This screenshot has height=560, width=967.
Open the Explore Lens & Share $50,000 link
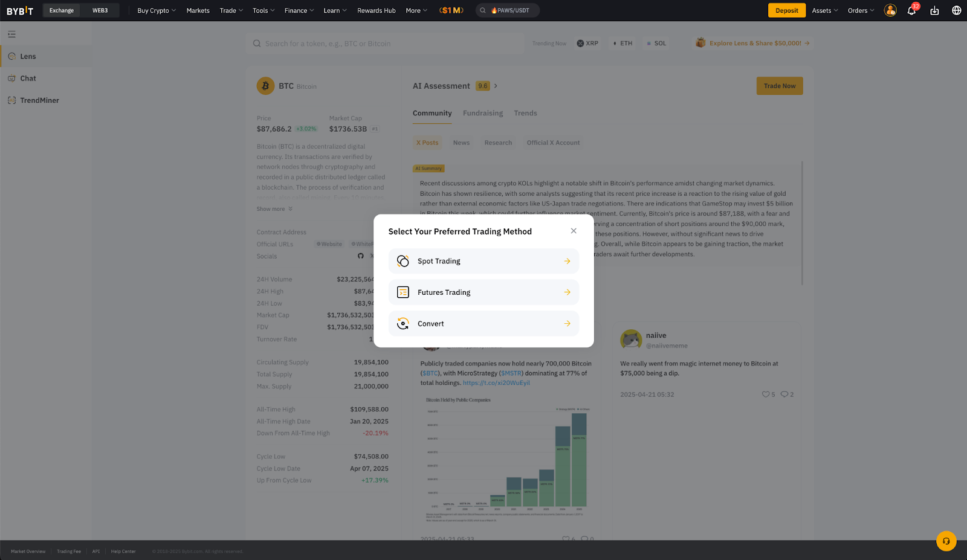point(752,43)
